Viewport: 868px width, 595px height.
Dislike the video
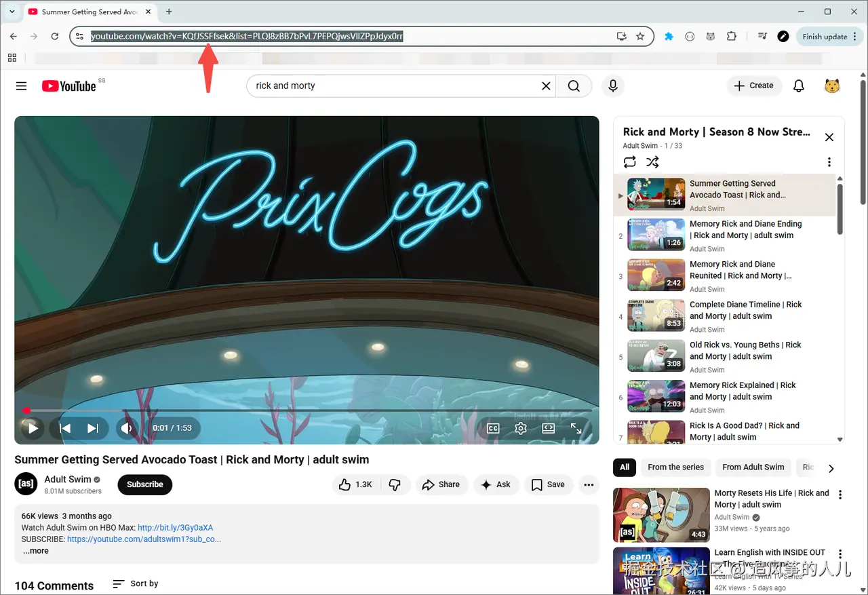(395, 484)
